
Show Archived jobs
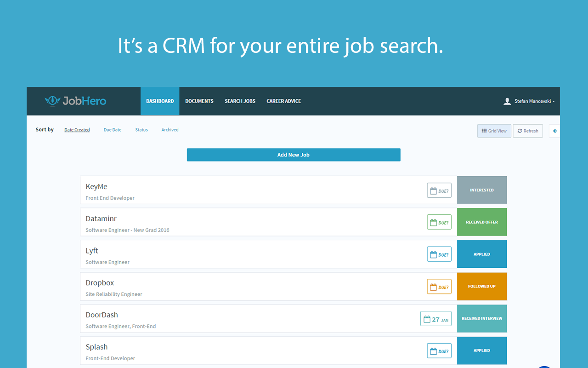click(x=170, y=130)
